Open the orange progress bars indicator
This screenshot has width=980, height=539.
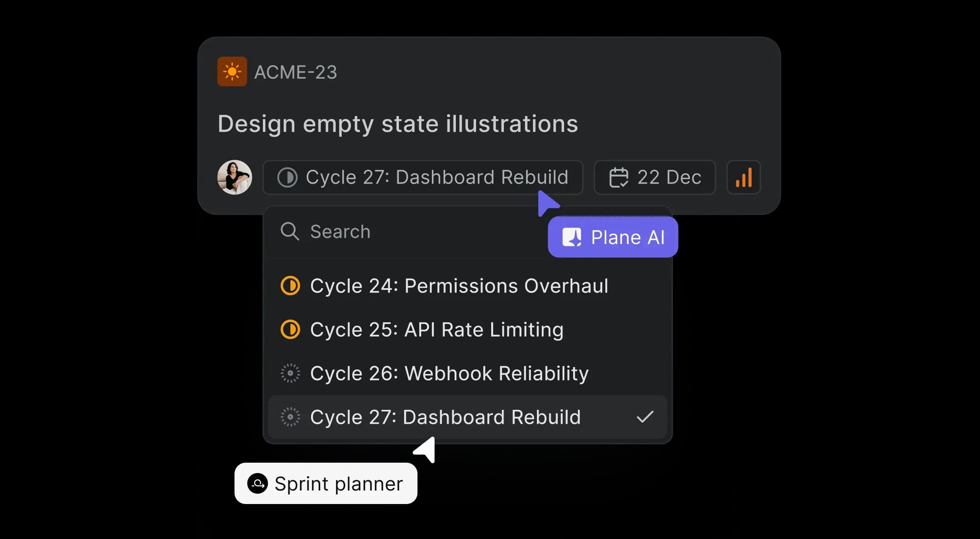(x=743, y=177)
